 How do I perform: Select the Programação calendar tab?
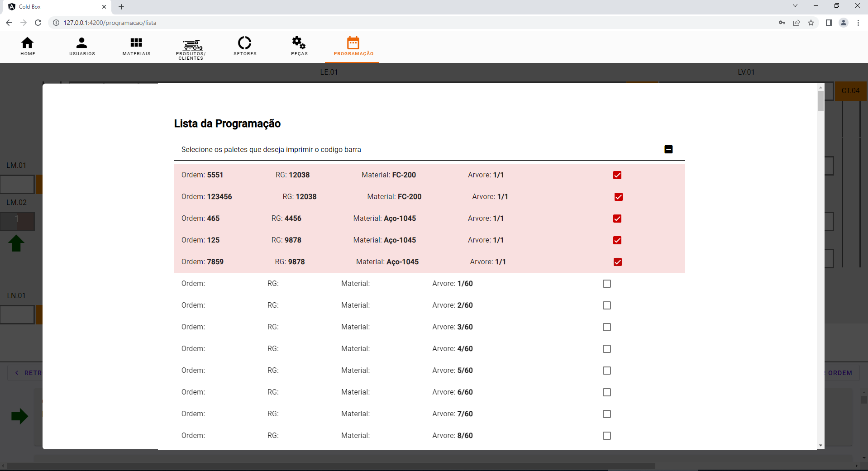click(353, 46)
